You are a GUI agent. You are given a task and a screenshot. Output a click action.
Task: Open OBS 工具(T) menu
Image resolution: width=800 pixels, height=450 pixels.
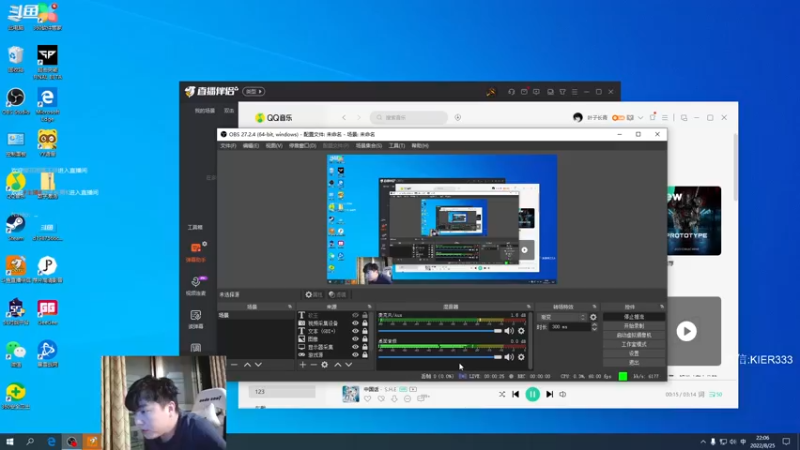(397, 146)
